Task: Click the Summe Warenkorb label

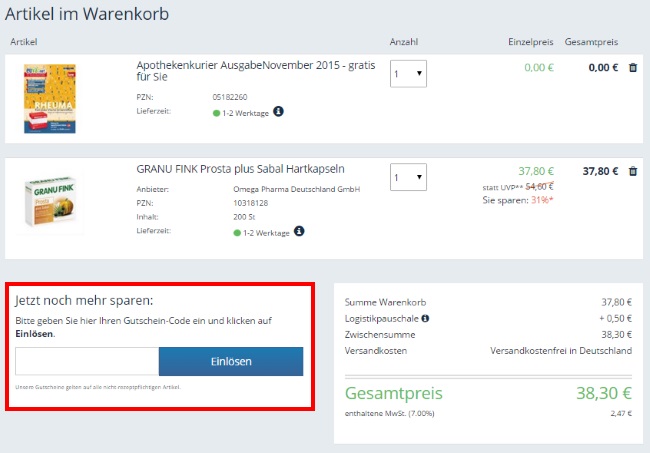Action: 385,303
